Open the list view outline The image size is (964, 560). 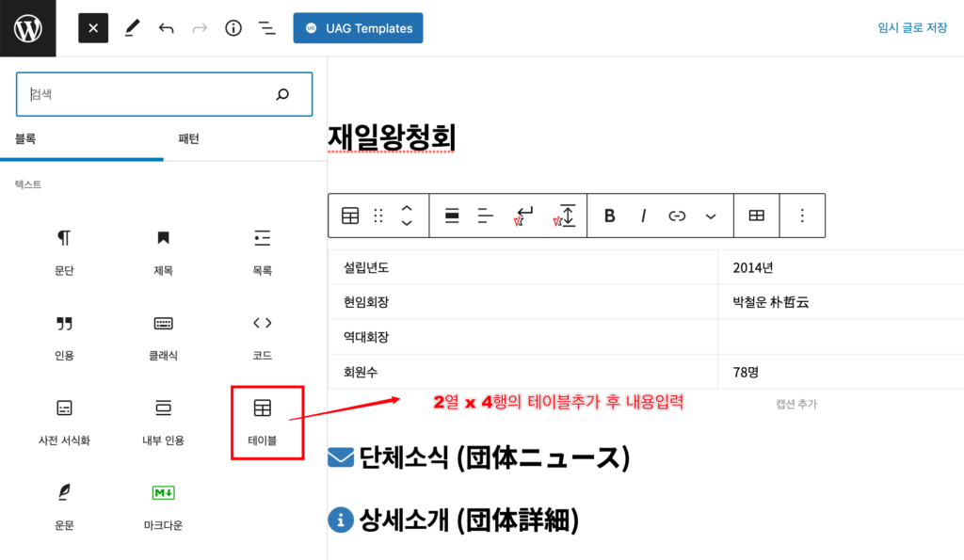point(267,28)
